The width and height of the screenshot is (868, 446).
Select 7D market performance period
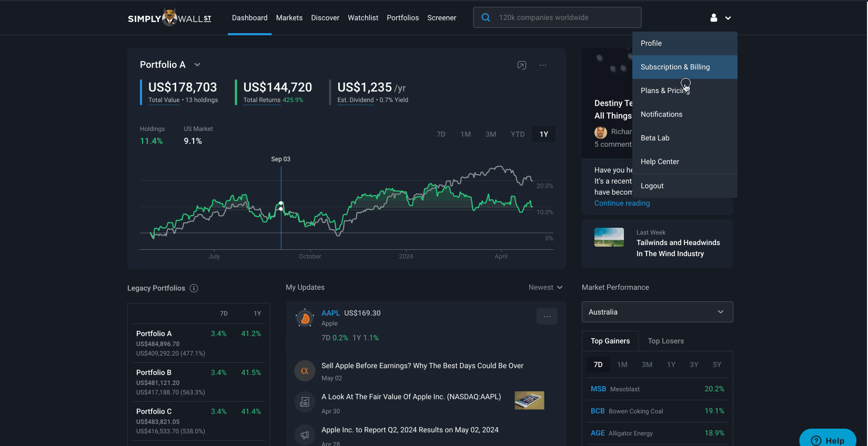pyautogui.click(x=598, y=364)
